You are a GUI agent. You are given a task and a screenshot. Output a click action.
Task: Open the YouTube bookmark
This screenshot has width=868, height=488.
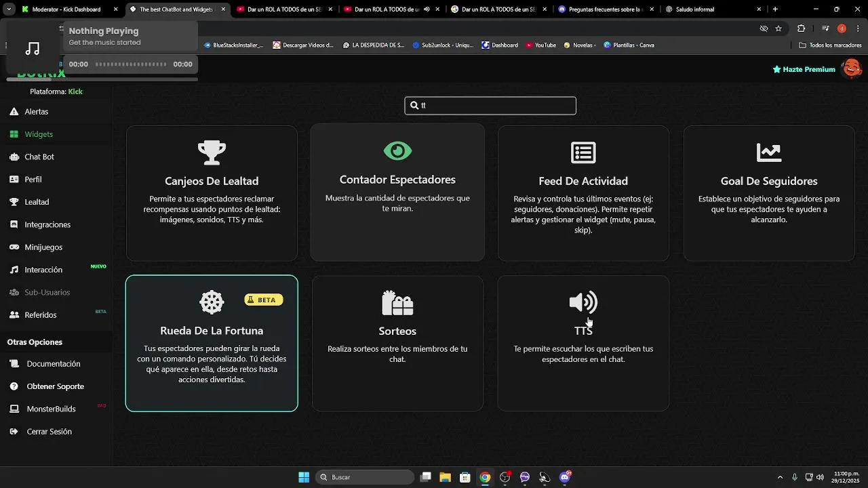540,45
